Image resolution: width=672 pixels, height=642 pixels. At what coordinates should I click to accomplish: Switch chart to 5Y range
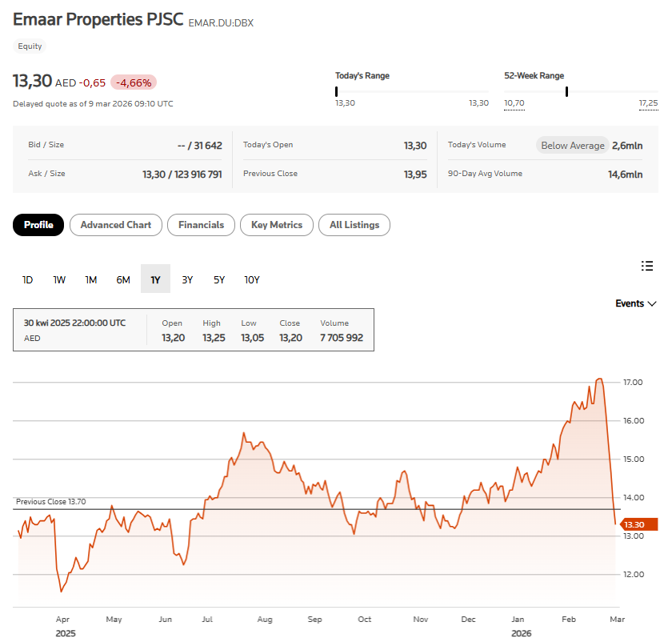click(219, 279)
